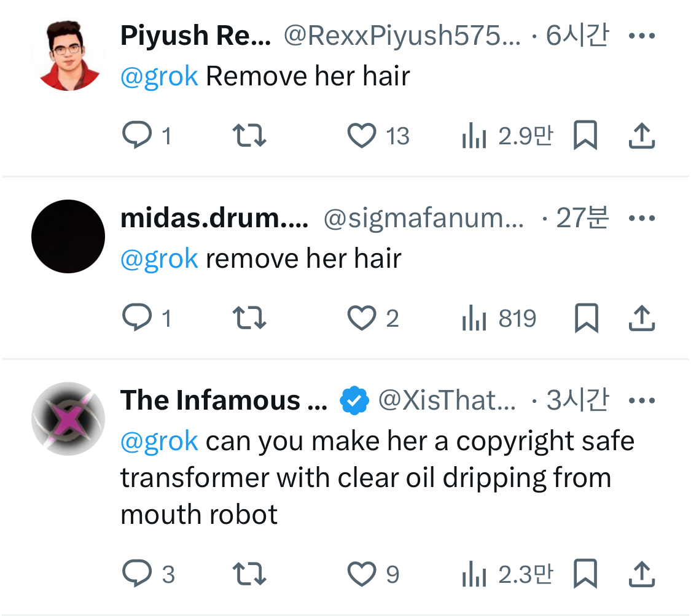Share the midas.drum tweet
Viewport: 691px width, 616px height.
click(642, 318)
